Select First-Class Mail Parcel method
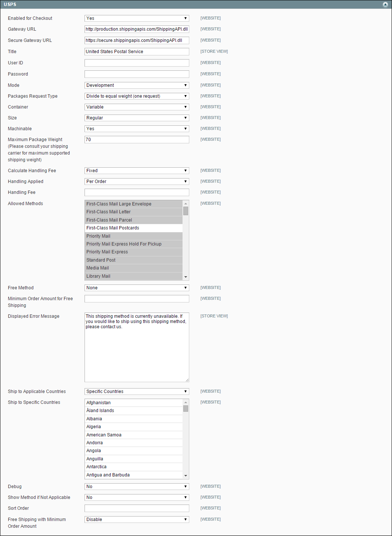Screen dimensions: 392x536 [134, 220]
